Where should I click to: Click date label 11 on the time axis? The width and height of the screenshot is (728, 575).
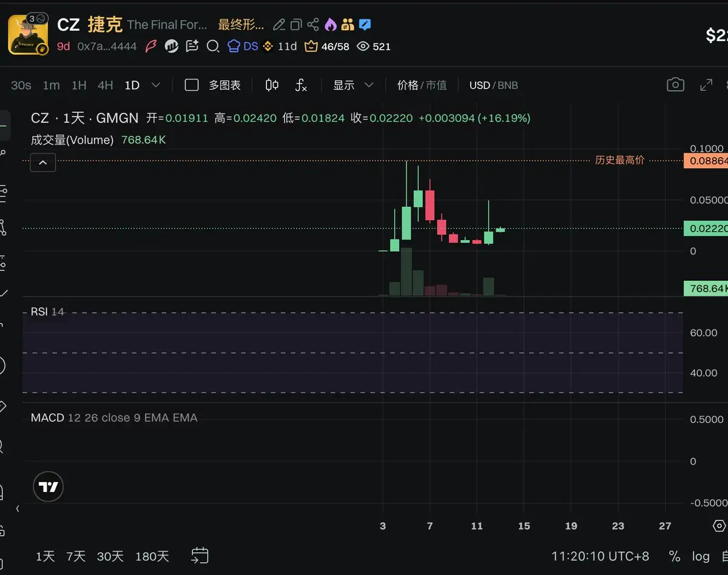point(477,526)
